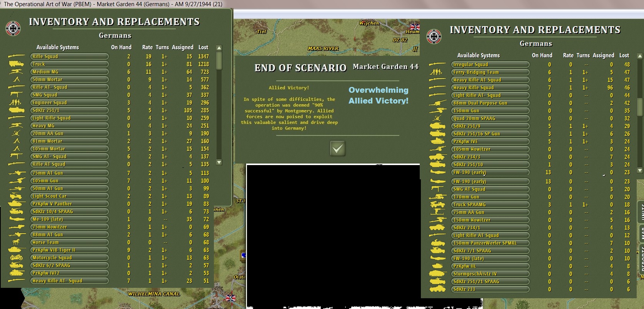Image resolution: width=644 pixels, height=309 pixels.
Task: Select the SdKfz 251/21 SPAAG entry
Action: point(490,282)
